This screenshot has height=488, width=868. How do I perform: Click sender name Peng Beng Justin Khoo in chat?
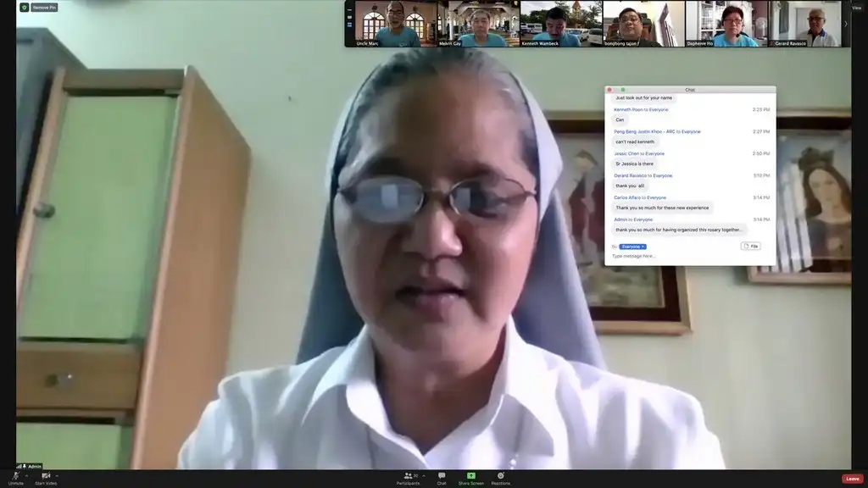pyautogui.click(x=637, y=131)
